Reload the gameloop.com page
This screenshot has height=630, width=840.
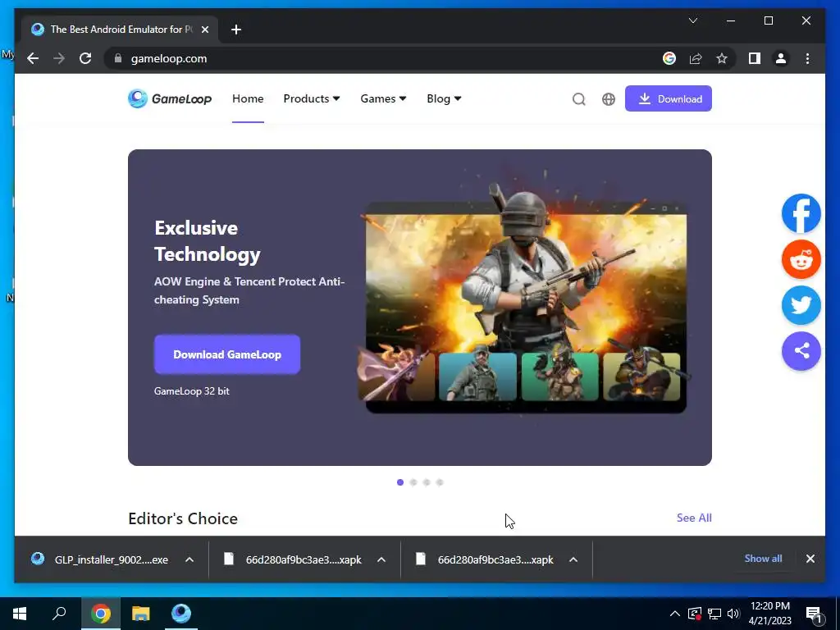85,58
